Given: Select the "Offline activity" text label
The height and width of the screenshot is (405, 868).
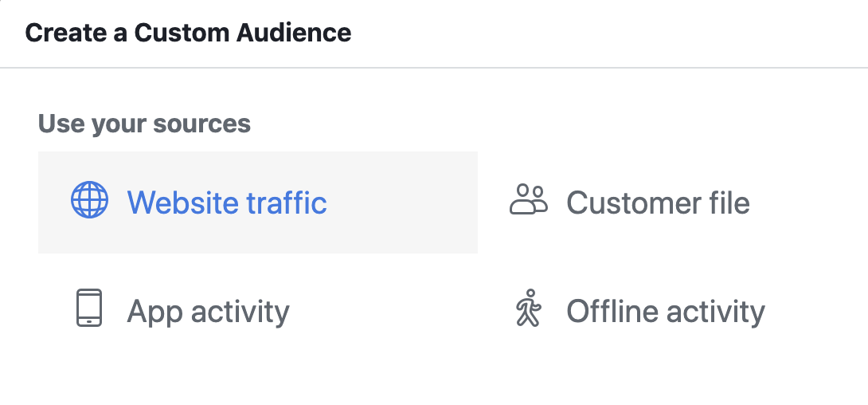Looking at the screenshot, I should [x=665, y=311].
